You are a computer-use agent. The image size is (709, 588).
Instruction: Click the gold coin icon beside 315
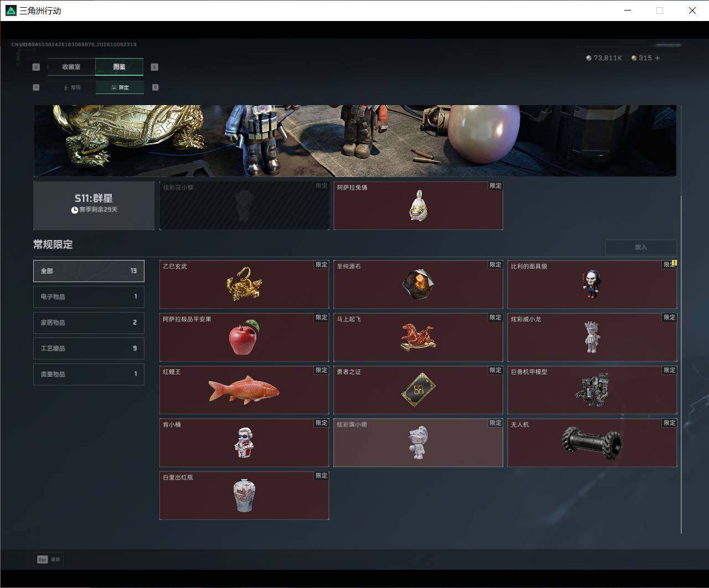pyautogui.click(x=634, y=58)
